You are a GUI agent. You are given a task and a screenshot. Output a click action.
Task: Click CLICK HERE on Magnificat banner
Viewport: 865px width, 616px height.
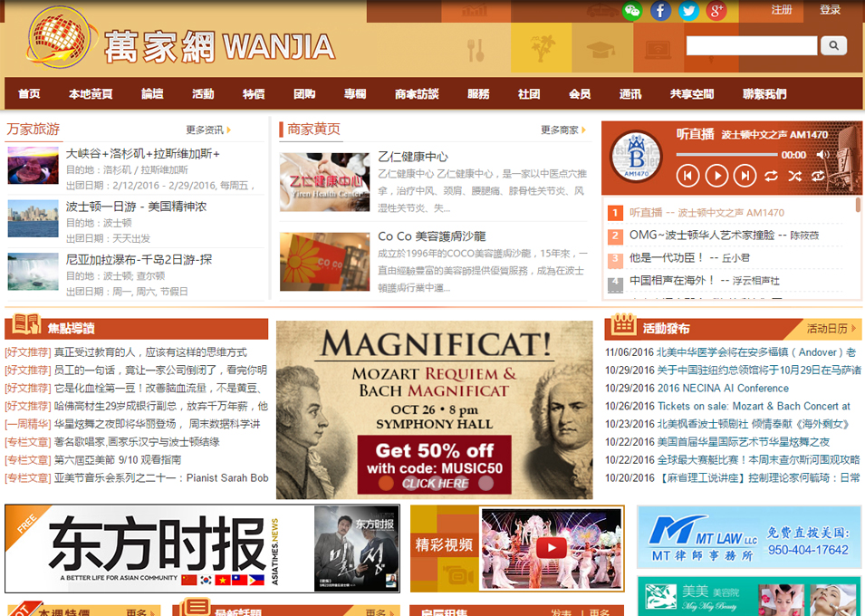(x=436, y=484)
